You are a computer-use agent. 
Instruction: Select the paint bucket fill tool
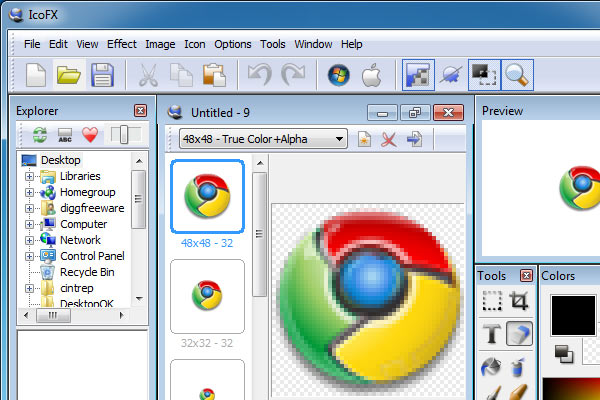click(491, 367)
